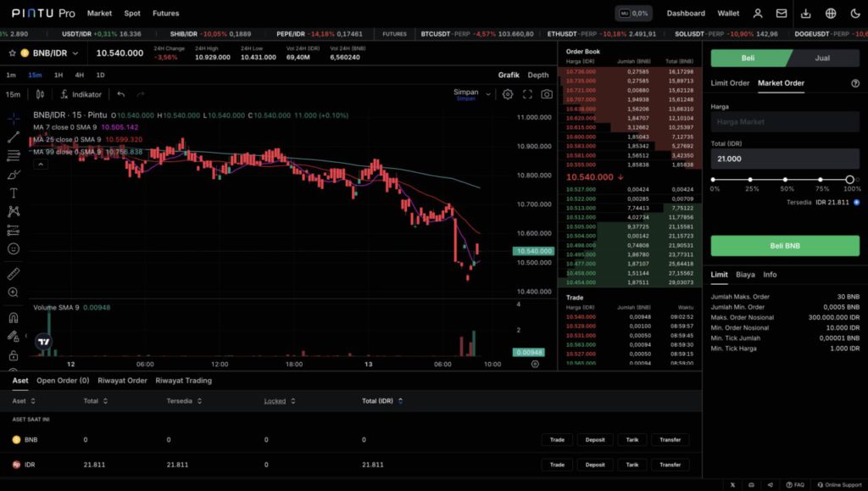Viewport: 868px width, 491px height.
Task: Open the Riwayat Order tab
Action: [122, 380]
